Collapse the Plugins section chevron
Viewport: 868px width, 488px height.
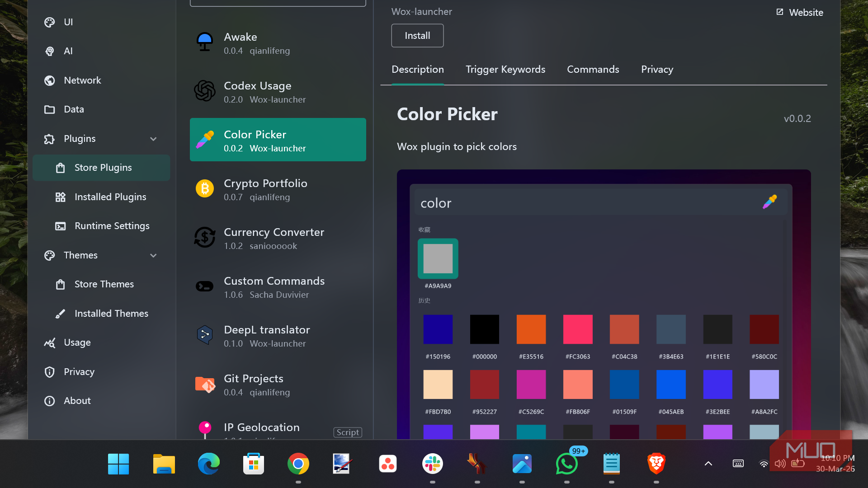pyautogui.click(x=153, y=139)
